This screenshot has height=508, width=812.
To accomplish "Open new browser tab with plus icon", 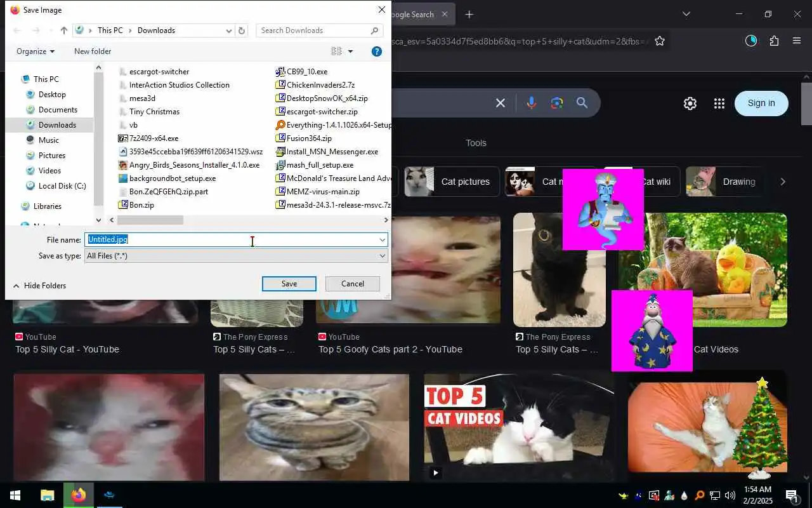I will pyautogui.click(x=469, y=14).
